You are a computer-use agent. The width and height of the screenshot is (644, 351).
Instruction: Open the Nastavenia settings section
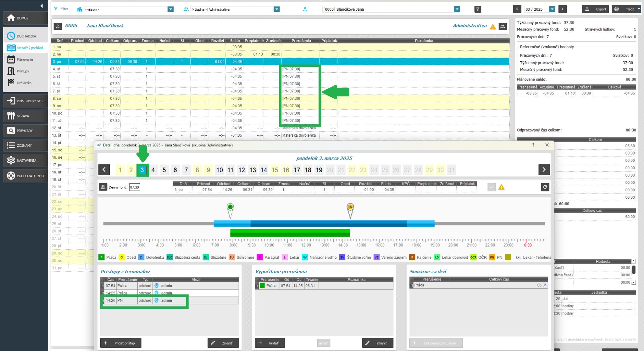click(x=25, y=161)
